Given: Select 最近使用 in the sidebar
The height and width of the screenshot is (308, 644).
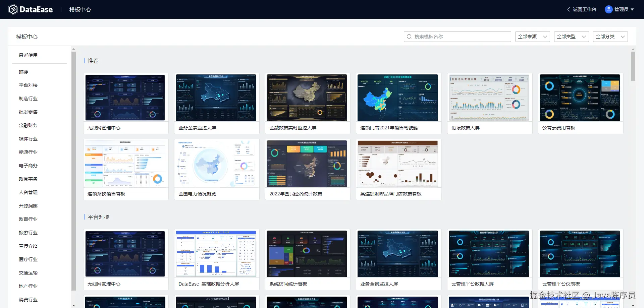Looking at the screenshot, I should 28,55.
